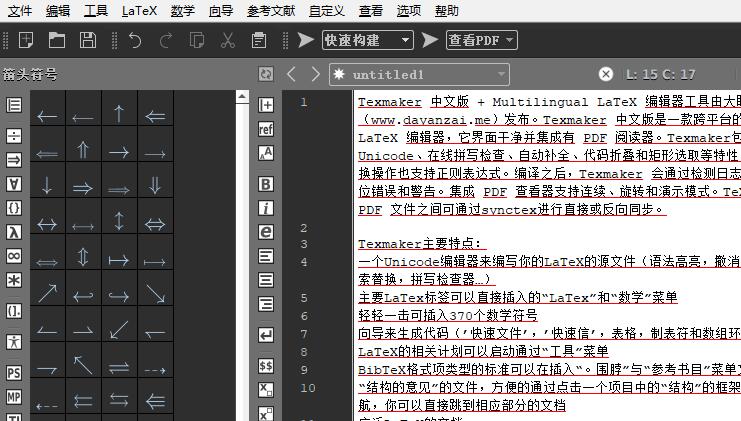Viewport: 741px width, 421px height.
Task: Save the document with floppy icon
Action: (88, 40)
